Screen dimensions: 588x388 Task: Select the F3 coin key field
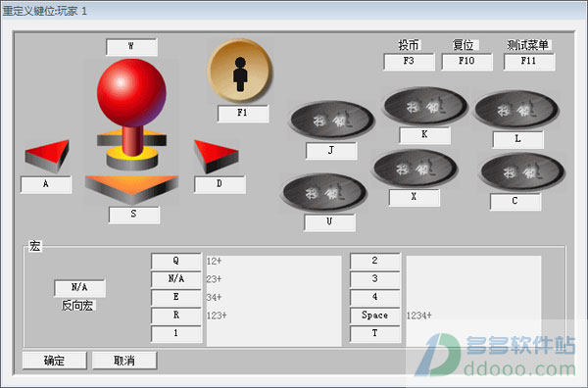tap(409, 62)
